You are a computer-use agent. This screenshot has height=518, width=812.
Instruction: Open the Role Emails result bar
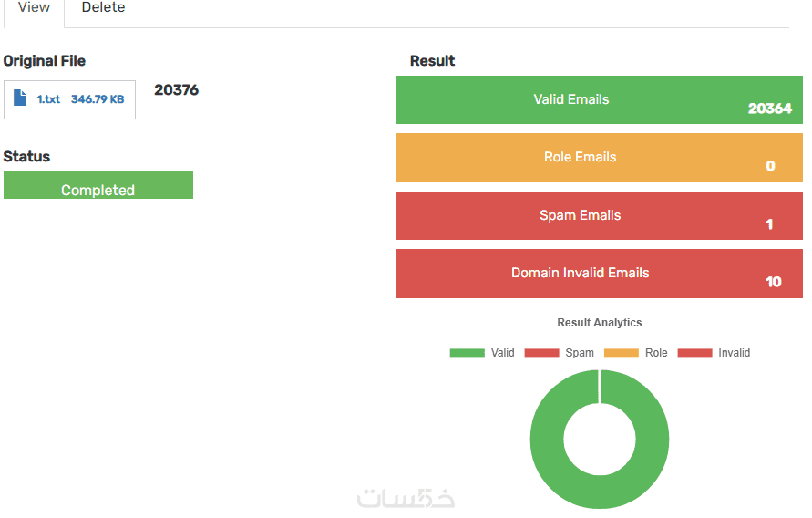pos(599,158)
